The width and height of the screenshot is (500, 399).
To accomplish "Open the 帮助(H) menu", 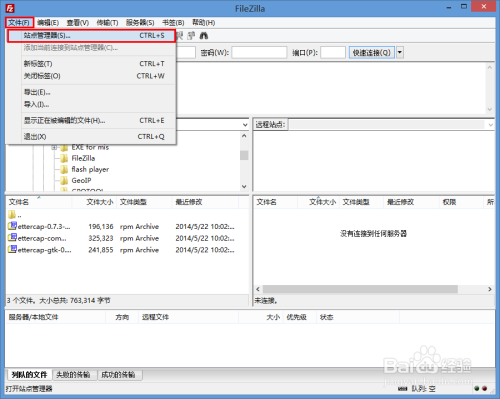I will coord(203,23).
